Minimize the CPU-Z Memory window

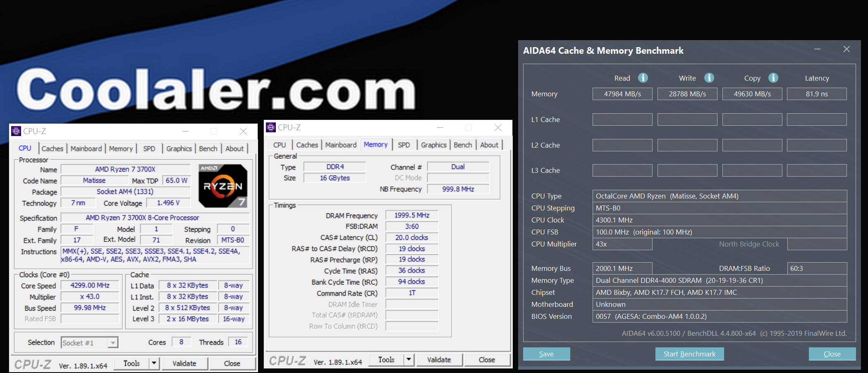pos(440,127)
